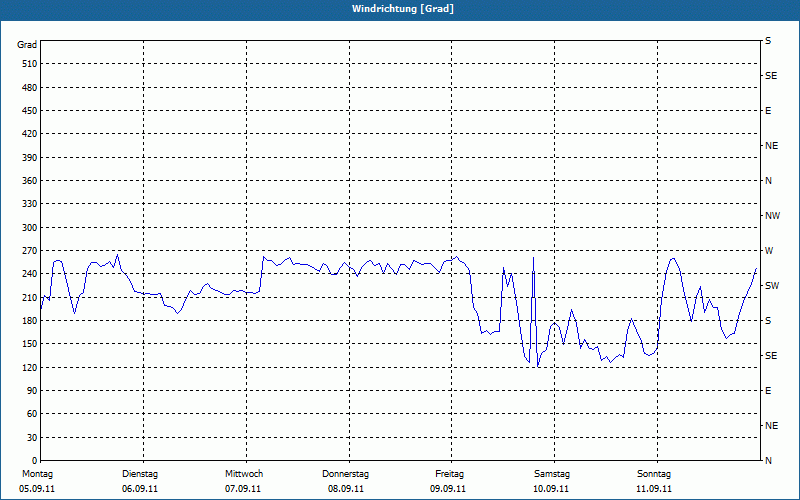Click the 'NE' compass label near the 390 gridline
800x500 pixels.
point(771,146)
